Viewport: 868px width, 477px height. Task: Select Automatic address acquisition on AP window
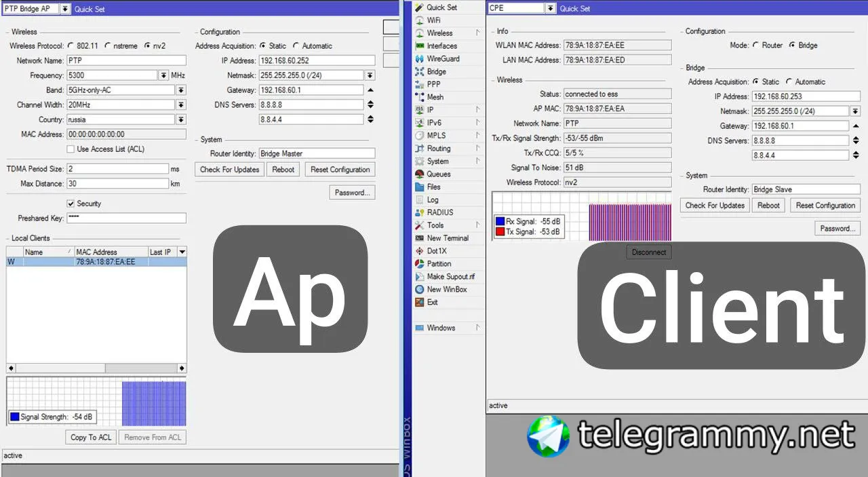(x=296, y=46)
